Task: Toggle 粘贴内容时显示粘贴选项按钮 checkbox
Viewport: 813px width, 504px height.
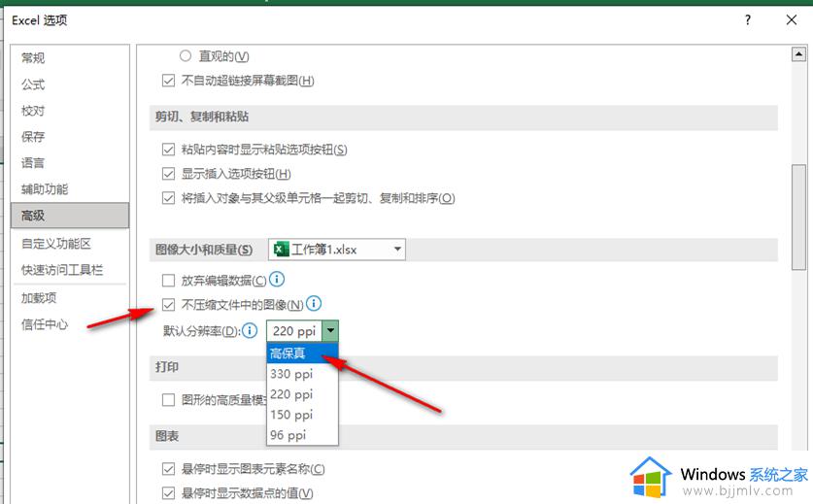Action: tap(168, 150)
